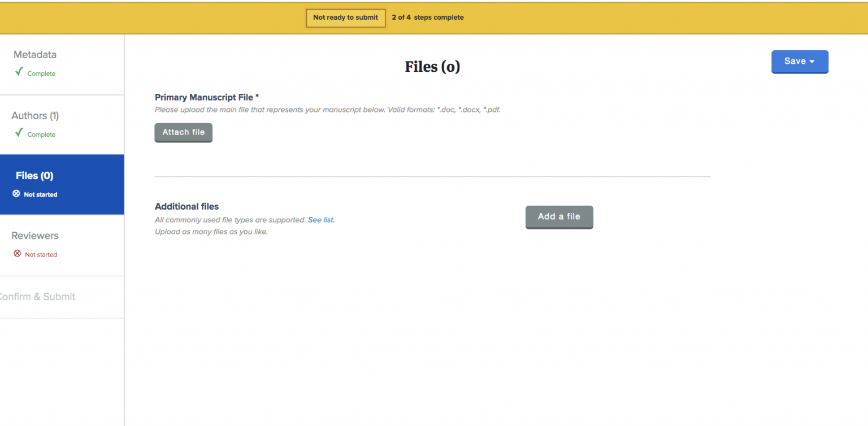The height and width of the screenshot is (426, 868).
Task: Click the Additional files heading
Action: [x=186, y=207]
